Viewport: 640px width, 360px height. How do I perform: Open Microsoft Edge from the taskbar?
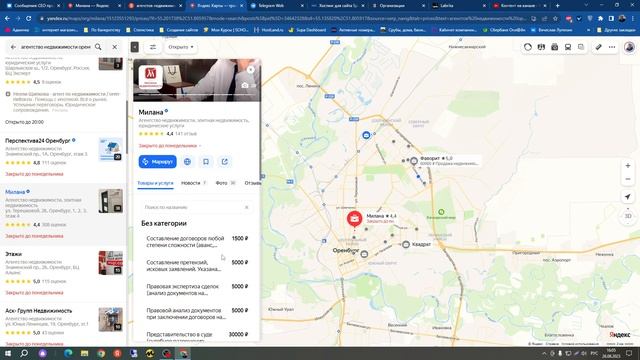tap(68, 353)
